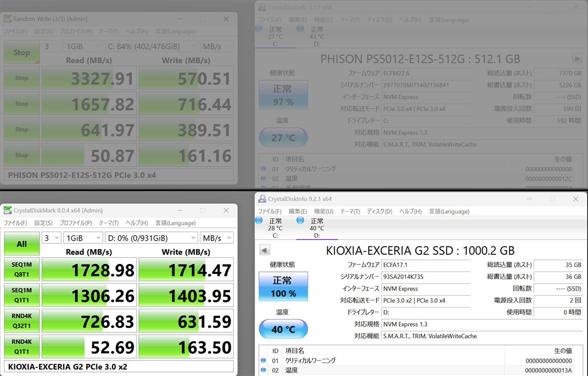Image resolution: width=588 pixels, height=376 pixels.
Task: Click Stop button beside 50.87 read value
Action: [22, 155]
